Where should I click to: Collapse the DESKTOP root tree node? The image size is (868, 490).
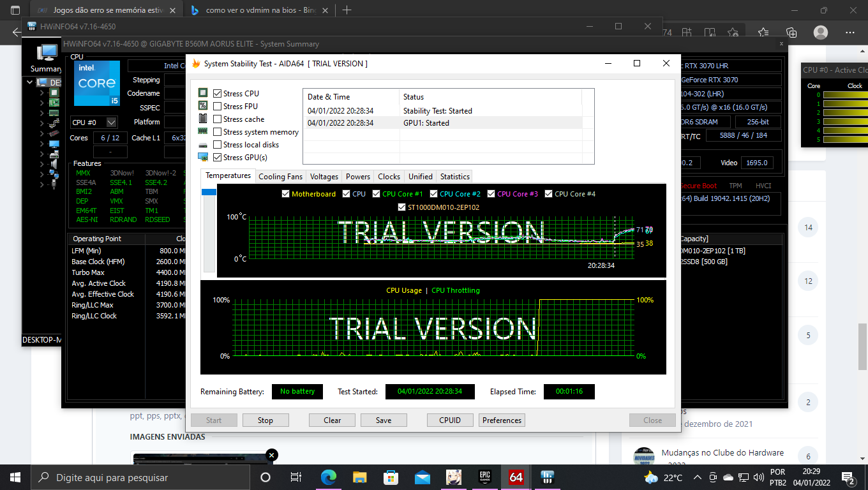pyautogui.click(x=29, y=82)
